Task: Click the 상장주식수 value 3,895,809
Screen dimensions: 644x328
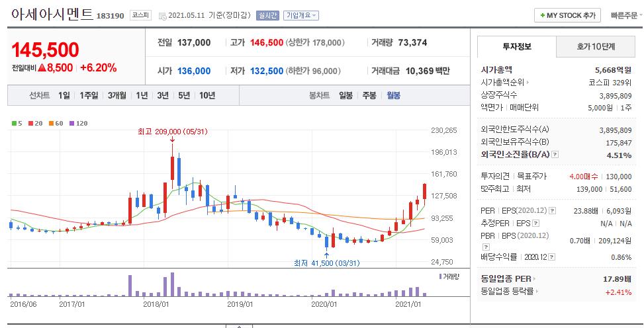Action: click(x=616, y=96)
